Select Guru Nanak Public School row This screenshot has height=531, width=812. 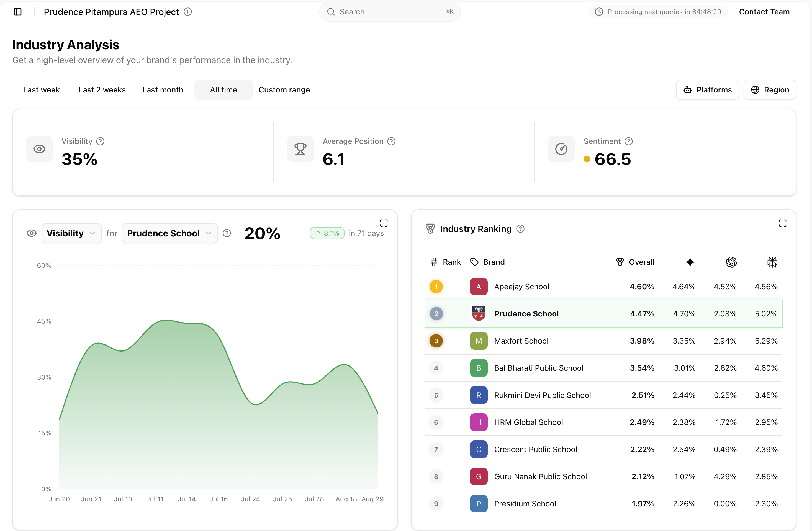(x=603, y=476)
